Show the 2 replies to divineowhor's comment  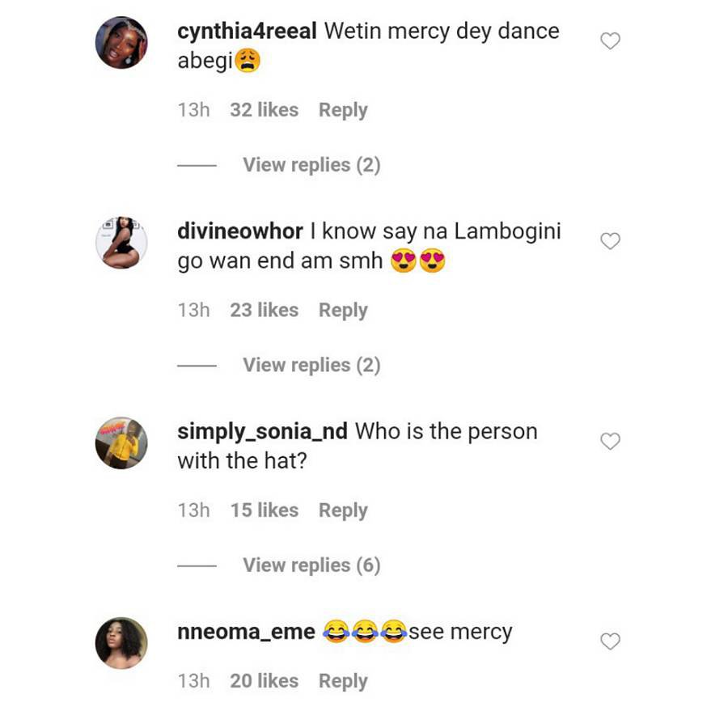coord(311,365)
